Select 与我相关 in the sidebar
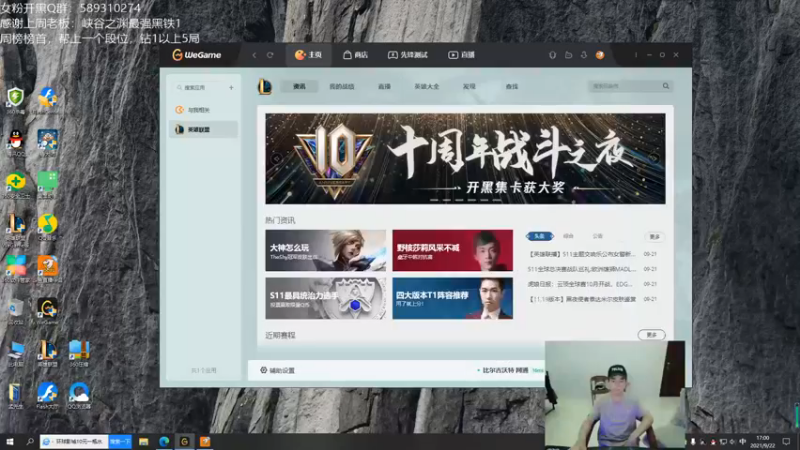800x450 pixels. pyautogui.click(x=203, y=110)
